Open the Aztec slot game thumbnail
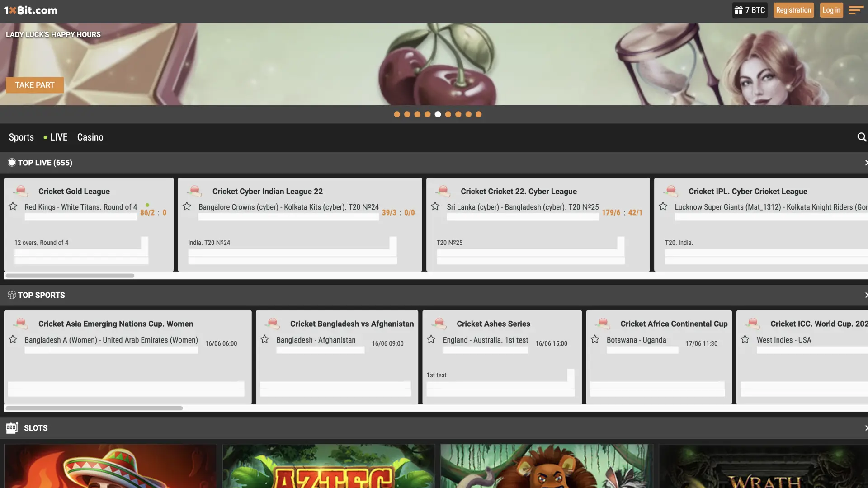 pyautogui.click(x=329, y=465)
